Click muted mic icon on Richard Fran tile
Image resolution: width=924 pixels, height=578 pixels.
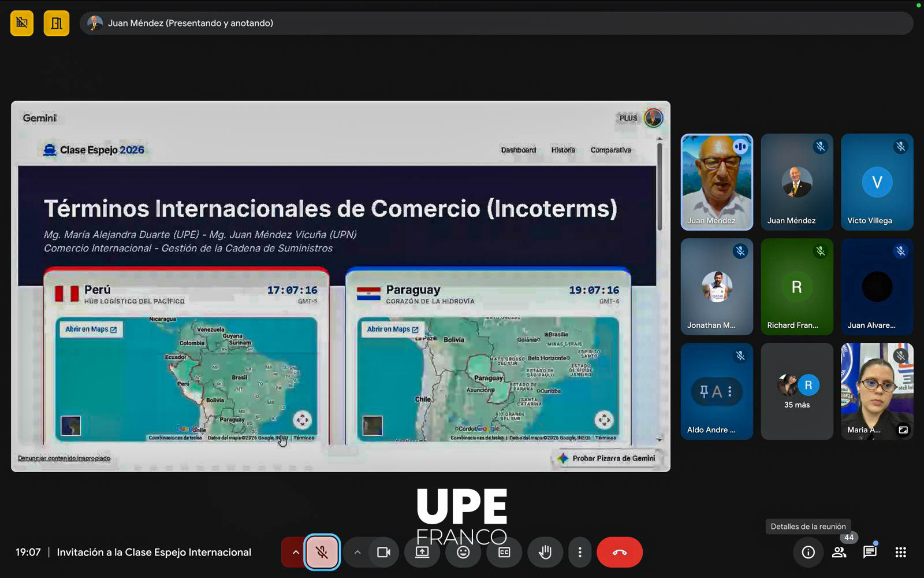pos(820,251)
